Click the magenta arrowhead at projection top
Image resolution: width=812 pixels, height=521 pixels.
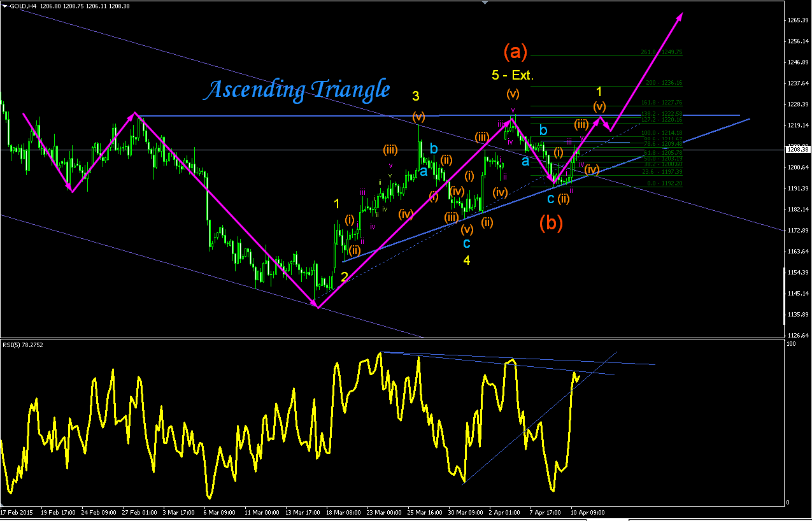[x=679, y=17]
